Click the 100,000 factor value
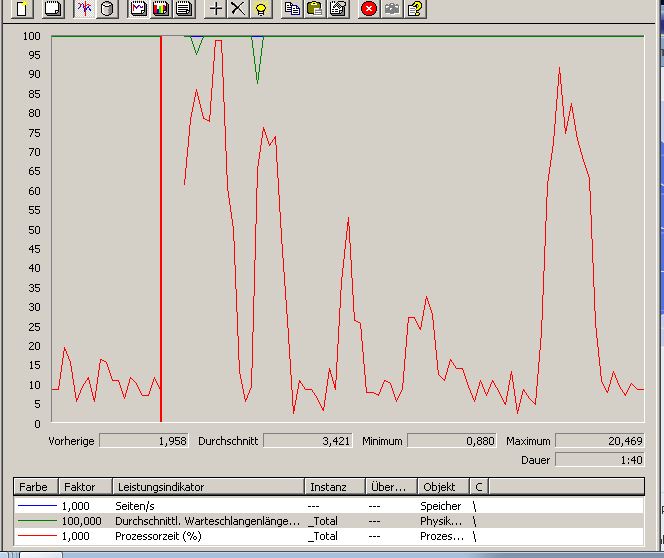 coord(82,521)
